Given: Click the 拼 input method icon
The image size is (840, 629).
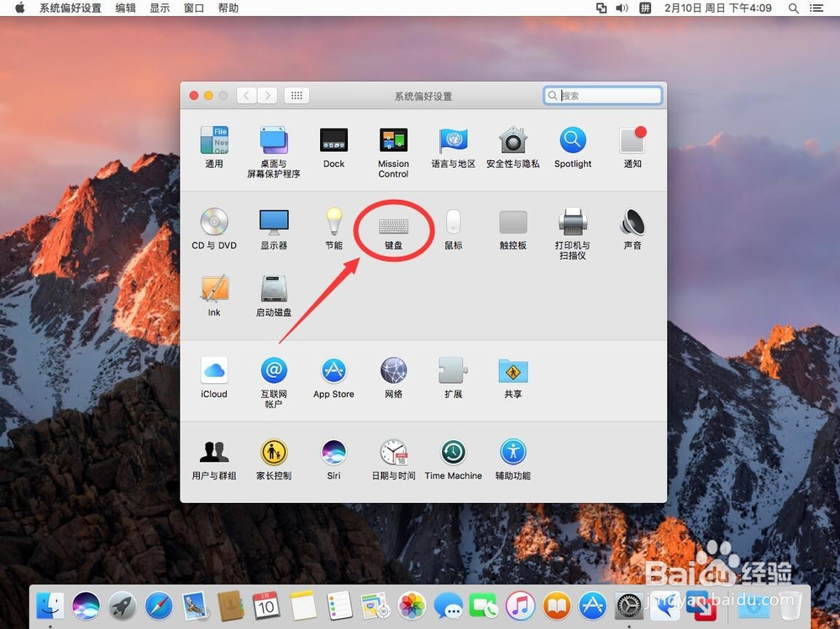Looking at the screenshot, I should (645, 8).
